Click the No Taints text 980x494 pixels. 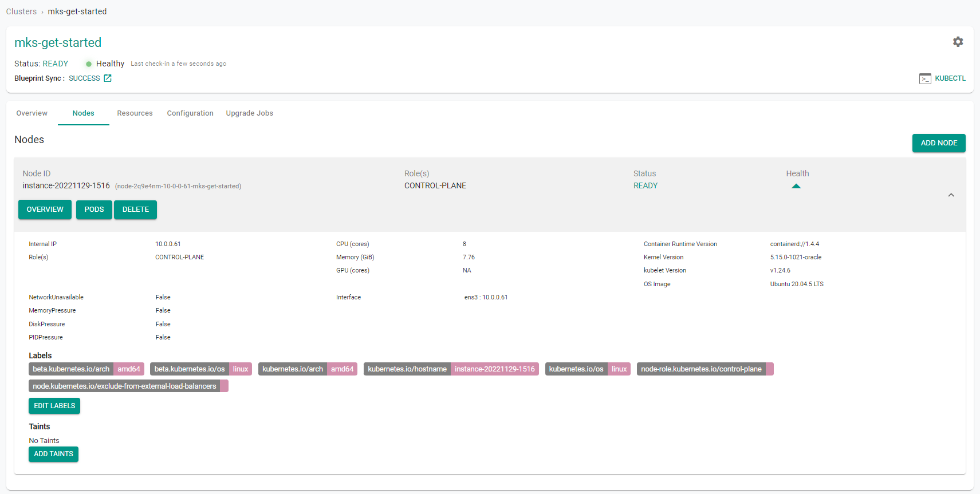[44, 441]
